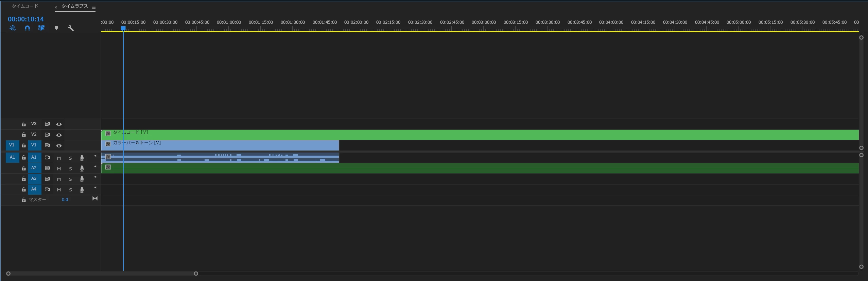Solo track A2
Image resolution: width=868 pixels, height=281 pixels.
click(x=70, y=169)
